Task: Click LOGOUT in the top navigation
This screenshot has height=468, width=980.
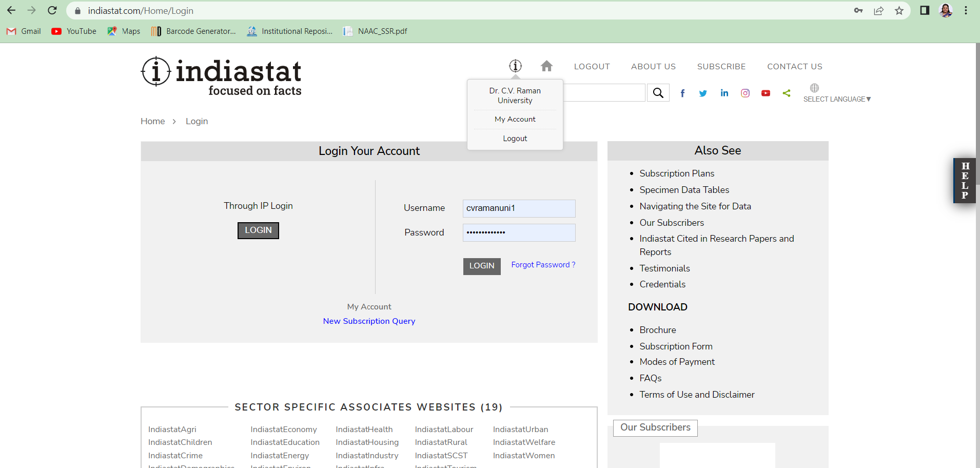Action: click(592, 66)
